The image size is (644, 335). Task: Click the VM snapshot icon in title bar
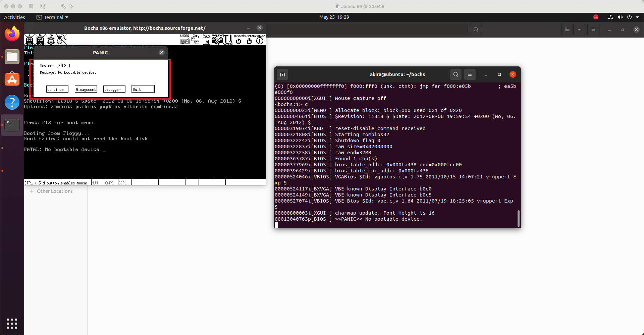pyautogui.click(x=43, y=6)
